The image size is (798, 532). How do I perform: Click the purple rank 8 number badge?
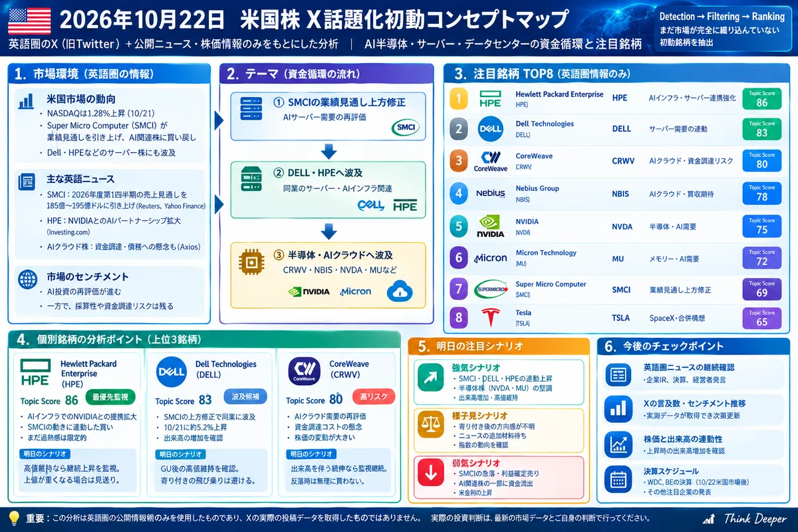[459, 318]
